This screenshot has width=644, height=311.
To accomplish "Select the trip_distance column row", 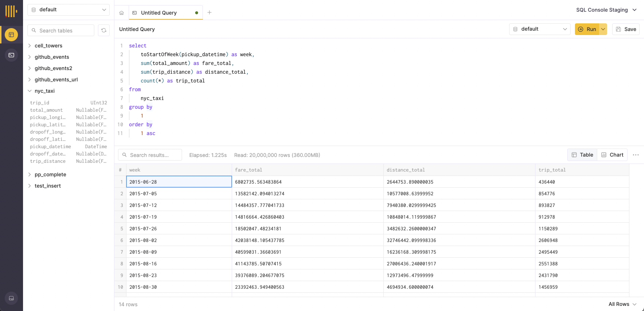I will 69,161.
